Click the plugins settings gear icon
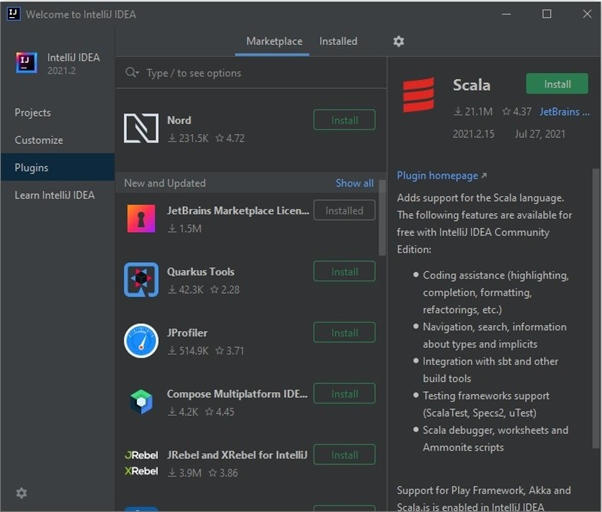Viewport: 602px width, 512px height. [399, 41]
